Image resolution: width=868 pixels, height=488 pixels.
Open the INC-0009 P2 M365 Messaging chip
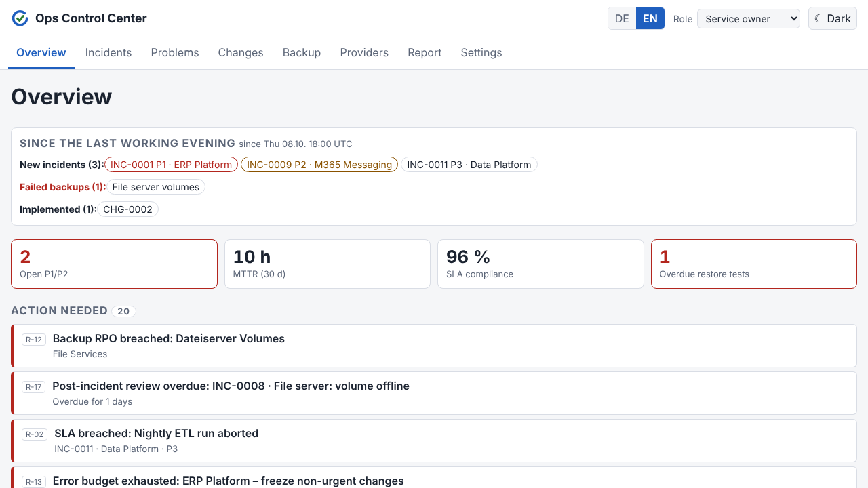click(319, 165)
